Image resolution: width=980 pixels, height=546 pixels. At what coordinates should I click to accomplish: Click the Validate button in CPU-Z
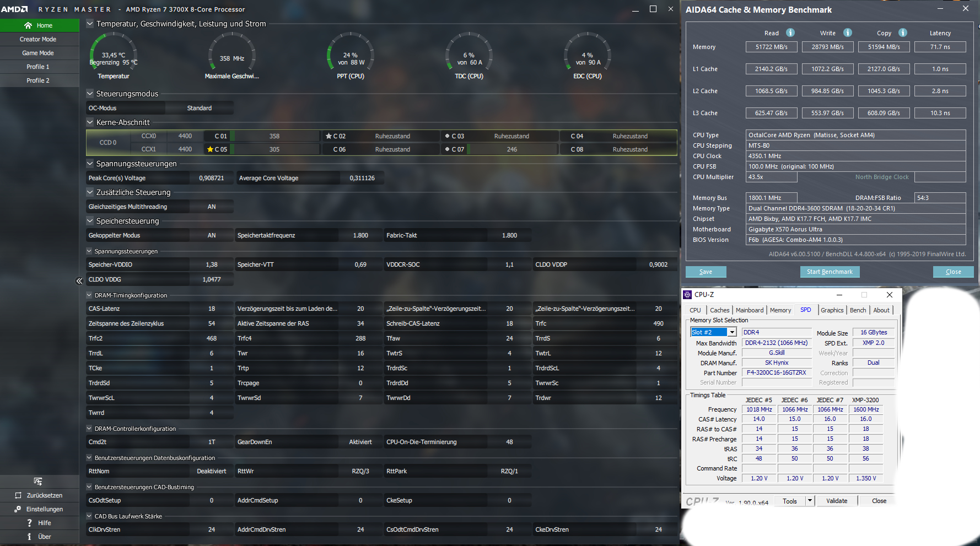click(x=837, y=501)
